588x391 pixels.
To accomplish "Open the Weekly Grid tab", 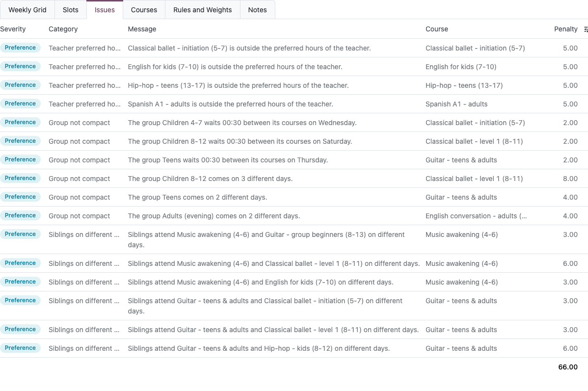I will 27,10.
